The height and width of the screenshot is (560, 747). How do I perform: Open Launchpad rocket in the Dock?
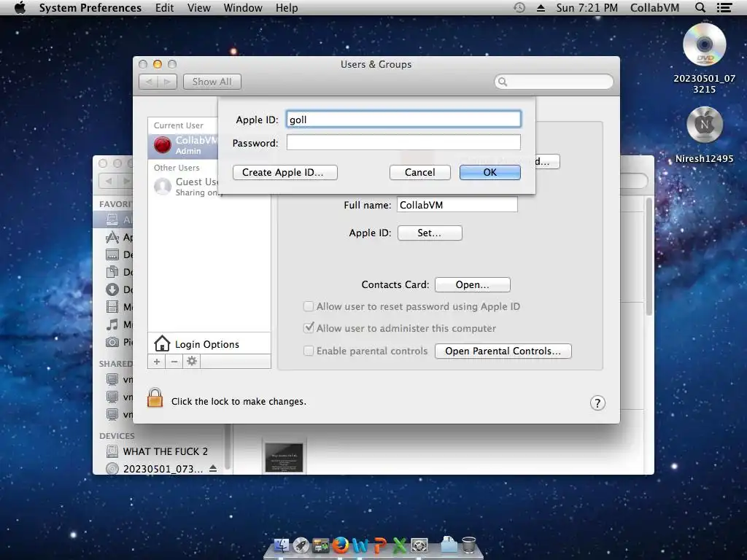(301, 545)
